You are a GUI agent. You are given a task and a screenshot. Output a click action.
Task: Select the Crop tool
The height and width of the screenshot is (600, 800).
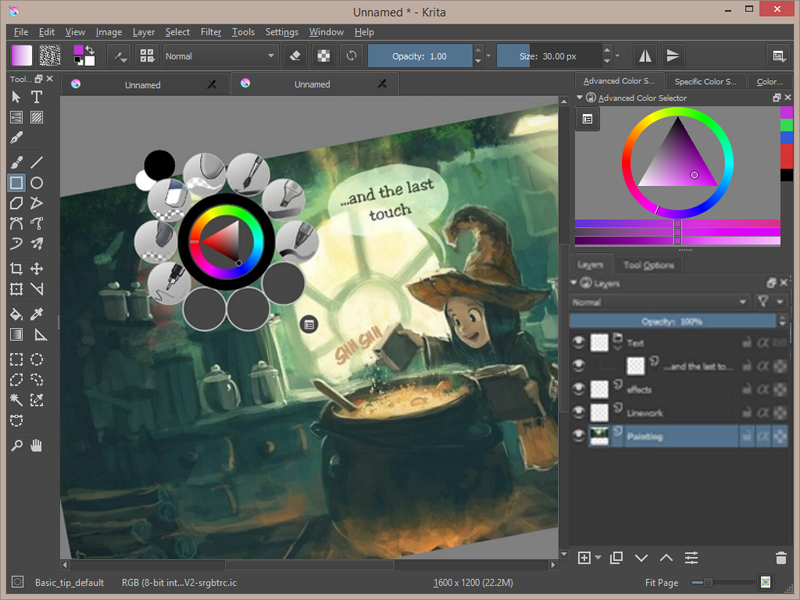[16, 268]
